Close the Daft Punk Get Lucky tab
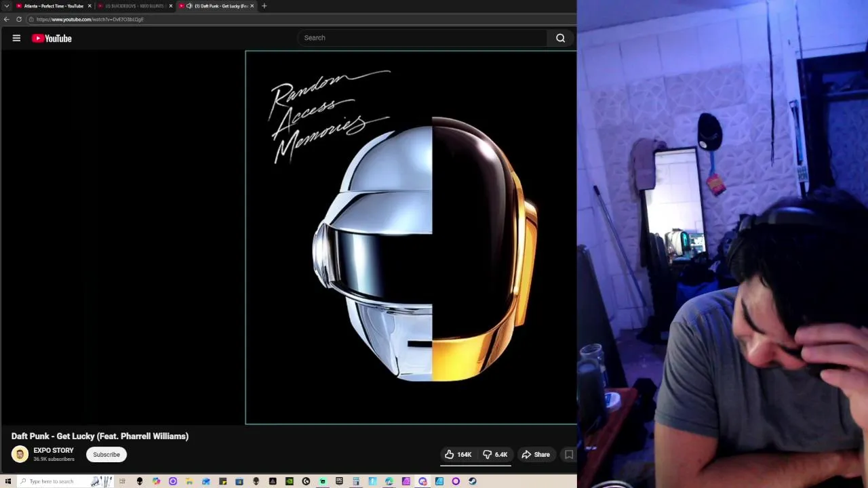This screenshot has height=488, width=868. pos(252,6)
